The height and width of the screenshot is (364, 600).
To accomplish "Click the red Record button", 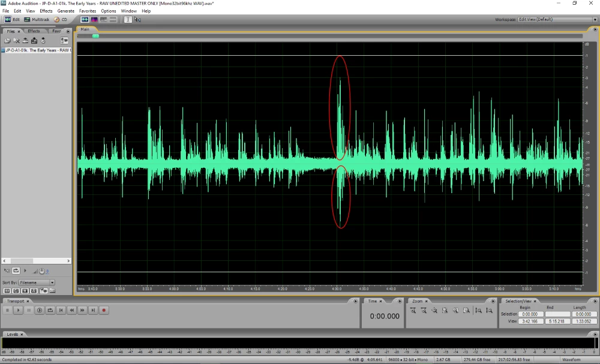I will tap(104, 311).
